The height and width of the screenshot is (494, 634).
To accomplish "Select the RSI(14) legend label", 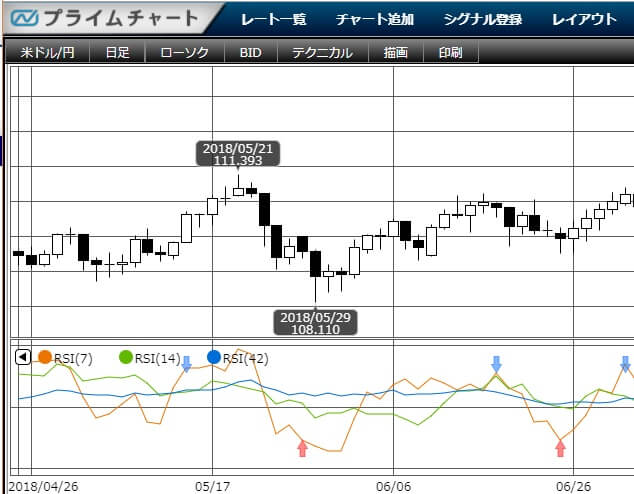I will tap(158, 359).
